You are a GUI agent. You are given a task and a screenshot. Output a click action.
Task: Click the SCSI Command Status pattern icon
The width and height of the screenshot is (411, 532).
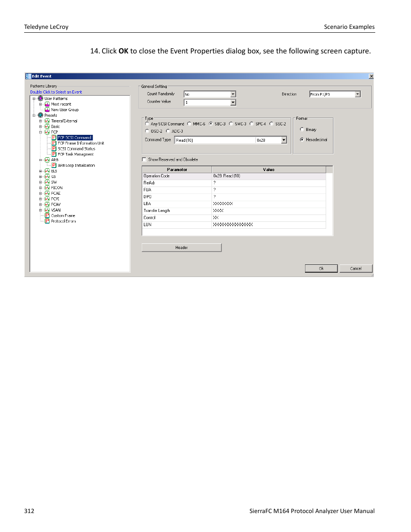(54, 149)
